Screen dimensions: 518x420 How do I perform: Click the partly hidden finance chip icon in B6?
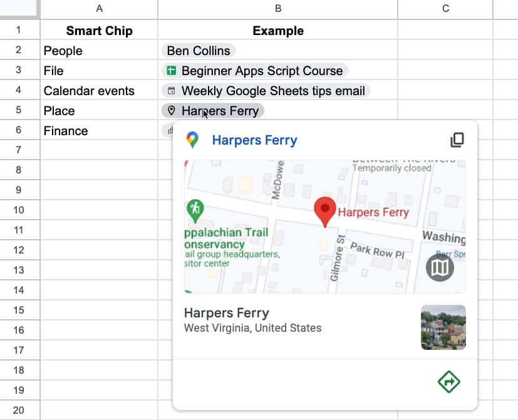(169, 131)
